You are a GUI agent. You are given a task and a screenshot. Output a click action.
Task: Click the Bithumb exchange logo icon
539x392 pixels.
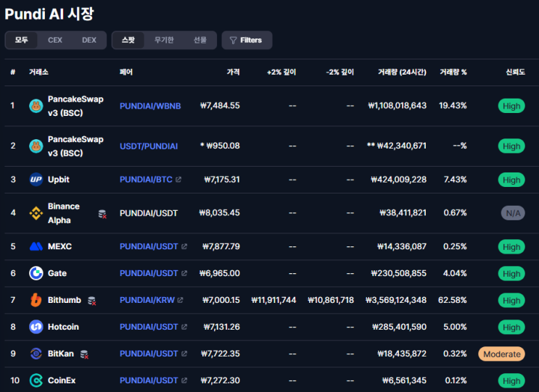[x=36, y=300]
